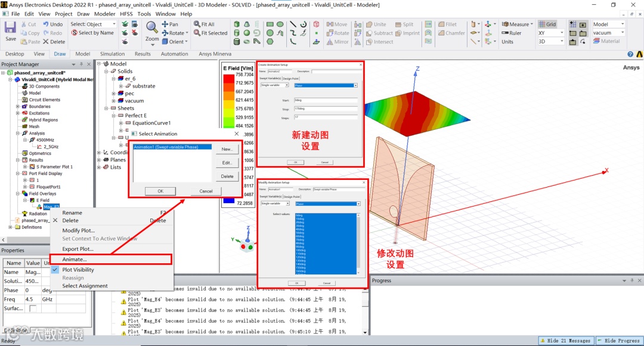644x346 pixels.
Task: Select the Draw cylinder tool
Action: [237, 33]
